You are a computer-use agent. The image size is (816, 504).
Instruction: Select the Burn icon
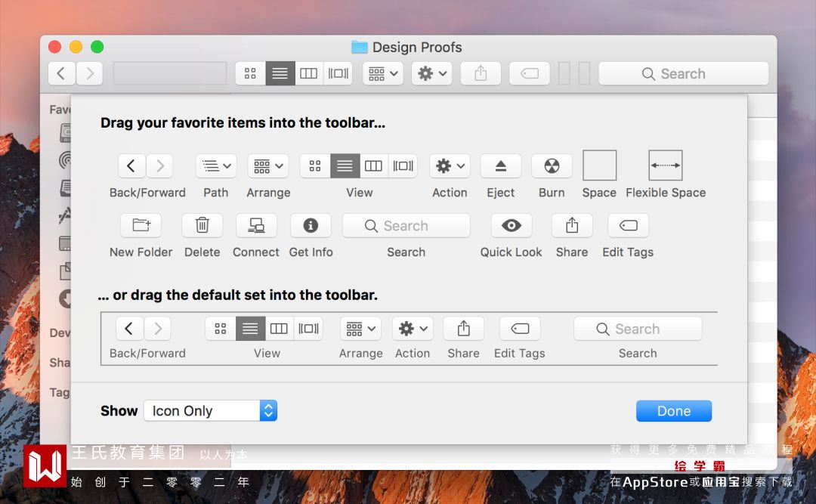[552, 166]
